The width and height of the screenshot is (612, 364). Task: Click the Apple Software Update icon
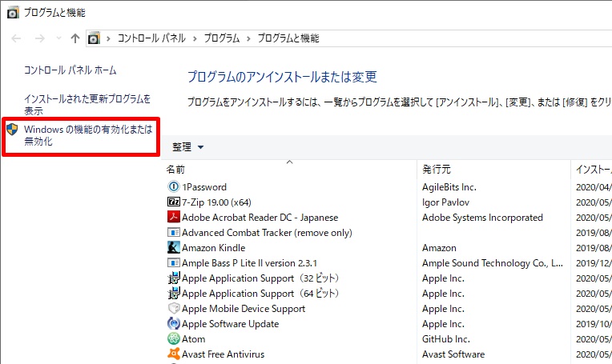click(173, 323)
